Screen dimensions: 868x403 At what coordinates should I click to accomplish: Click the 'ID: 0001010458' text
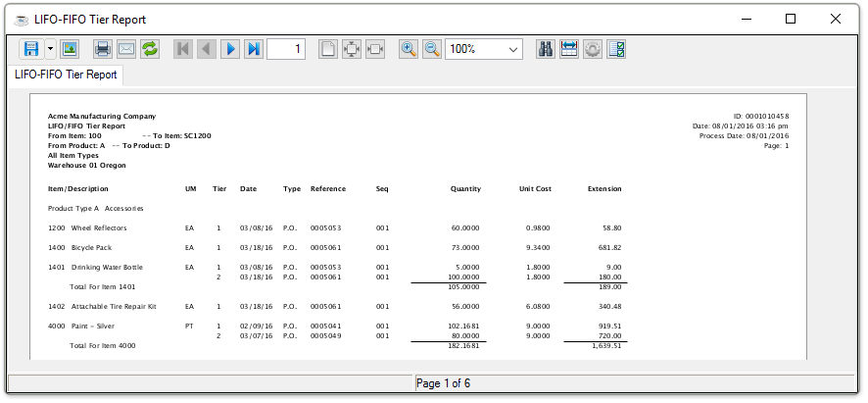761,117
